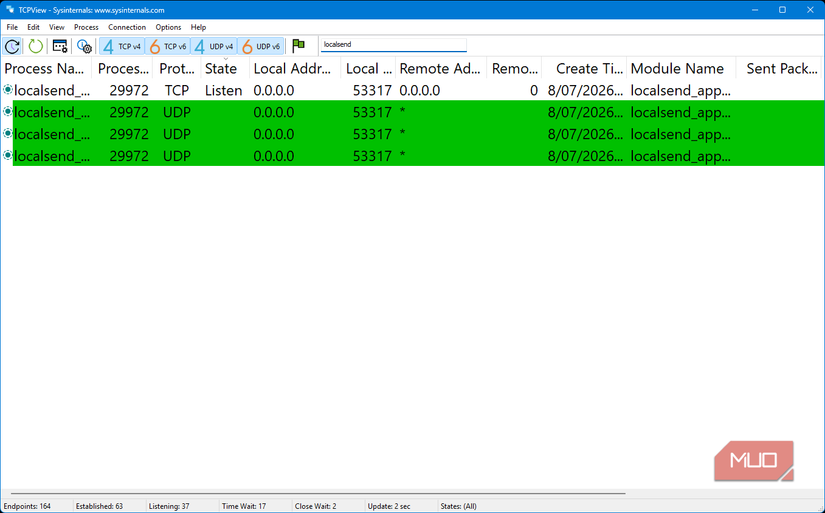
Task: Sort by Module Name column header
Action: coord(681,68)
